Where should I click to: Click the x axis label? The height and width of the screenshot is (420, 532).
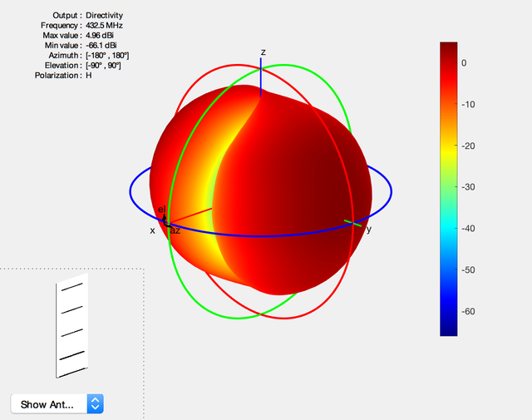[153, 231]
